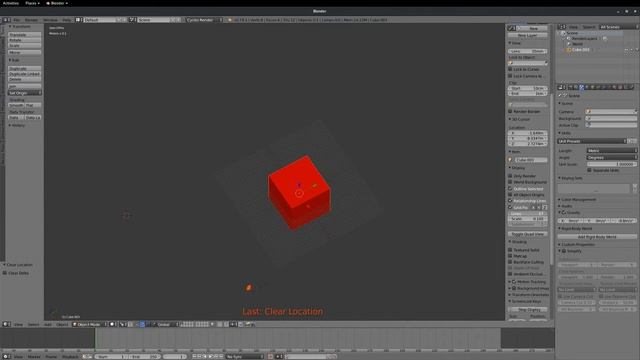Click the 3D cursor X location field

(527, 133)
